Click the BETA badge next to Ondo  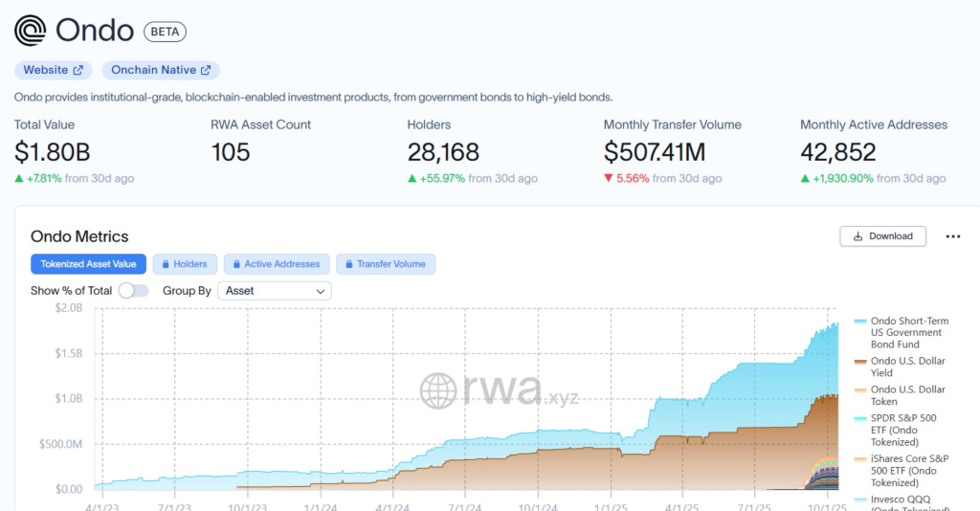point(165,32)
